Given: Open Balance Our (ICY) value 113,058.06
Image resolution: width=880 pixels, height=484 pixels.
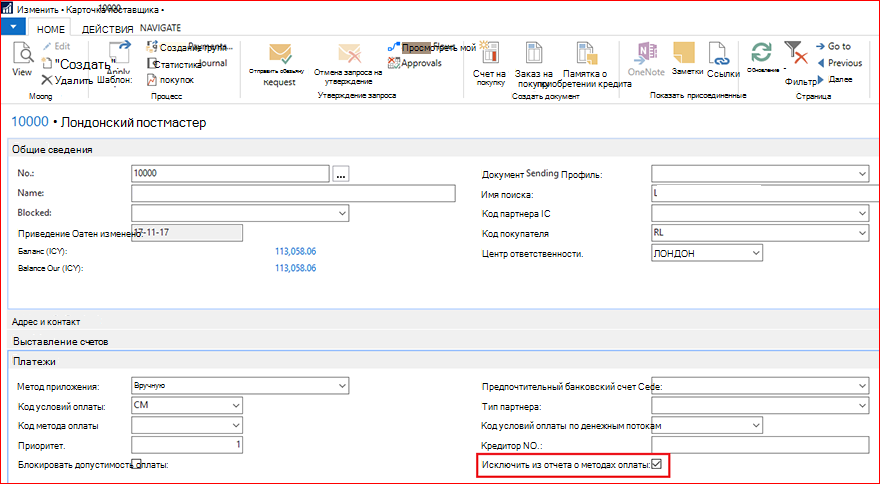Looking at the screenshot, I should click(295, 268).
